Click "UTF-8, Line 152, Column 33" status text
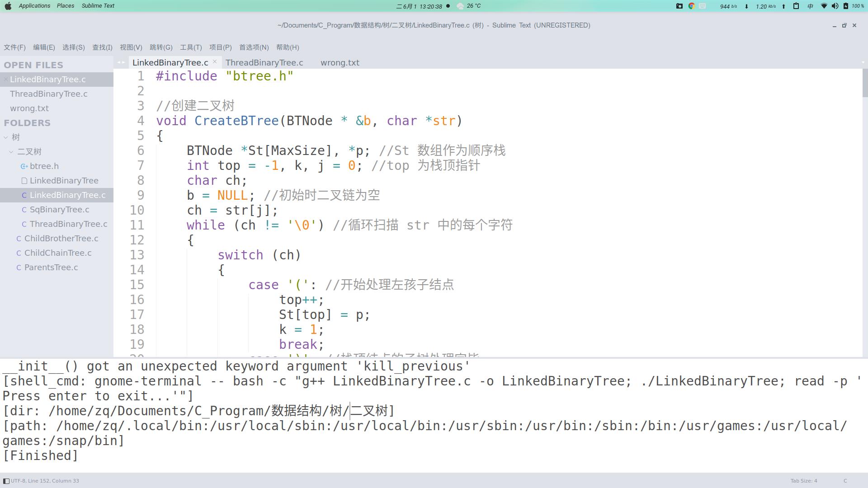Viewport: 868px width, 488px height. pyautogui.click(x=45, y=481)
